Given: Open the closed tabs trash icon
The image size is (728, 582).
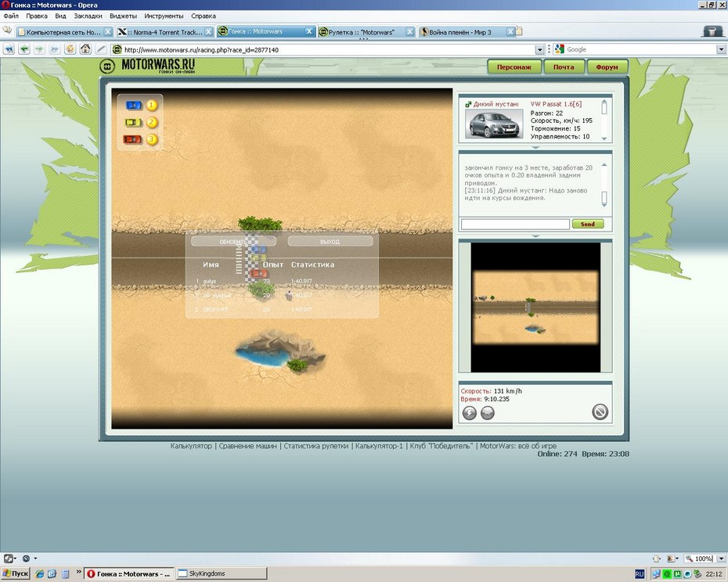Looking at the screenshot, I should (x=712, y=31).
